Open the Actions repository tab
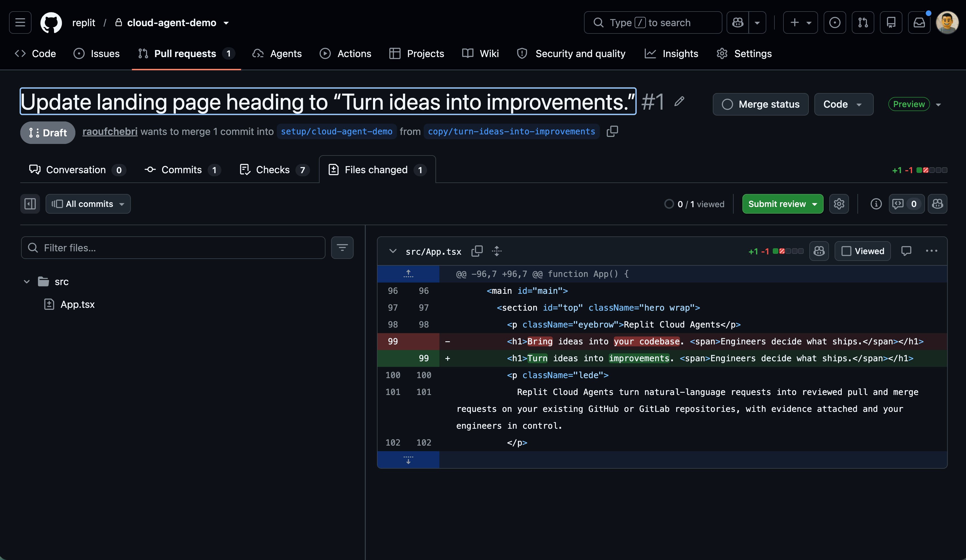This screenshot has height=560, width=966. 345,54
